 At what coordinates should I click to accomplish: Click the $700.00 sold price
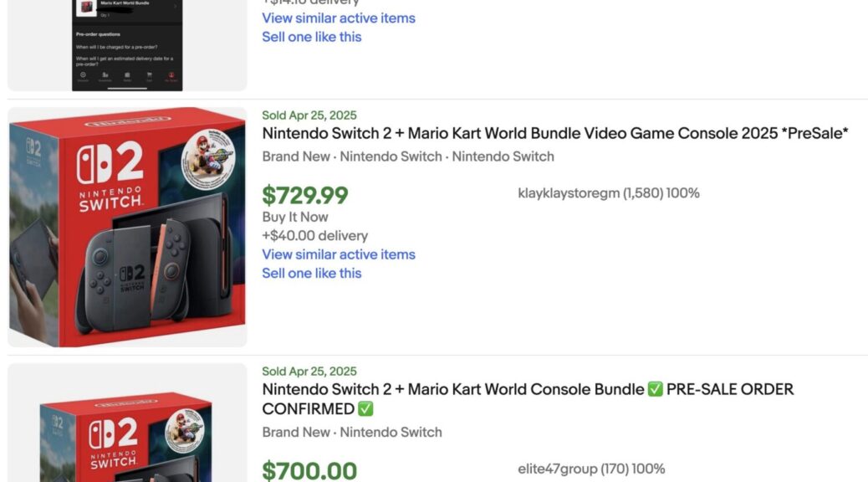[309, 470]
